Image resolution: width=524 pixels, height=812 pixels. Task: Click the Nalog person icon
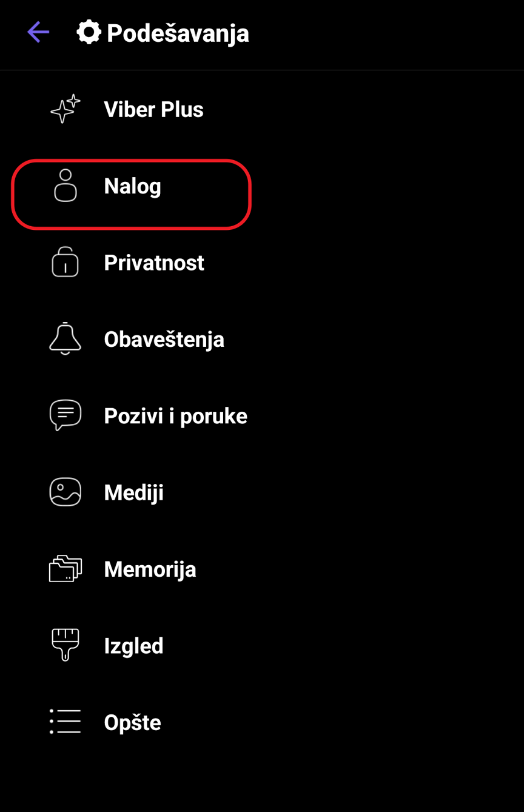(x=65, y=186)
